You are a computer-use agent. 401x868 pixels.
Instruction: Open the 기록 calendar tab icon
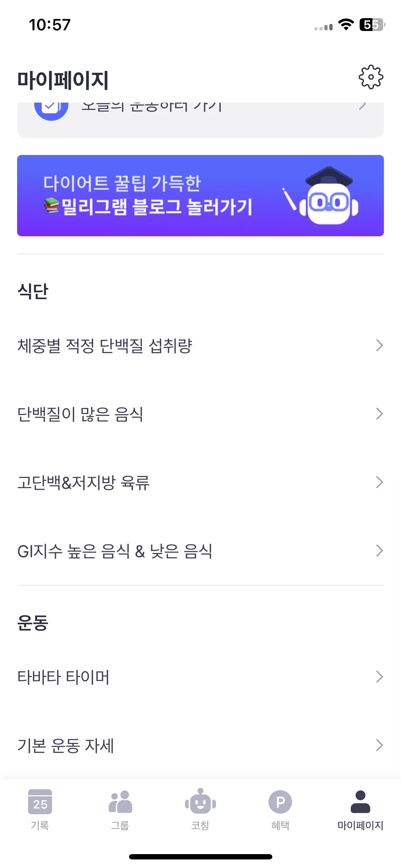[40, 802]
